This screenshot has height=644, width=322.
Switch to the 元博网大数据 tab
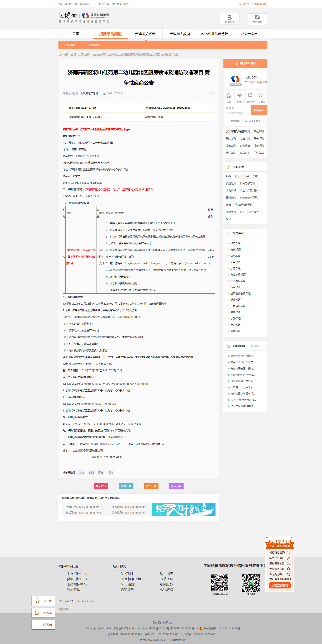(180, 34)
